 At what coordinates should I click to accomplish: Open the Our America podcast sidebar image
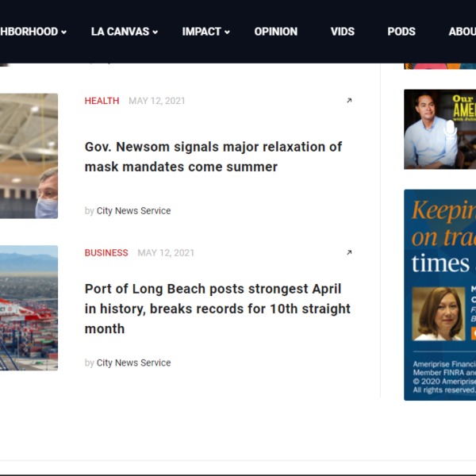[x=440, y=129]
